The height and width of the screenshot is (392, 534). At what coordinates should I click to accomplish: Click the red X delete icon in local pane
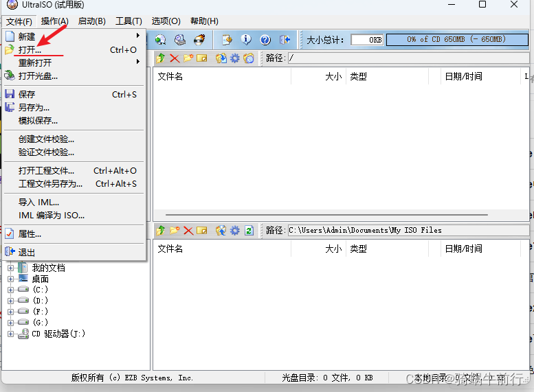[x=188, y=231]
